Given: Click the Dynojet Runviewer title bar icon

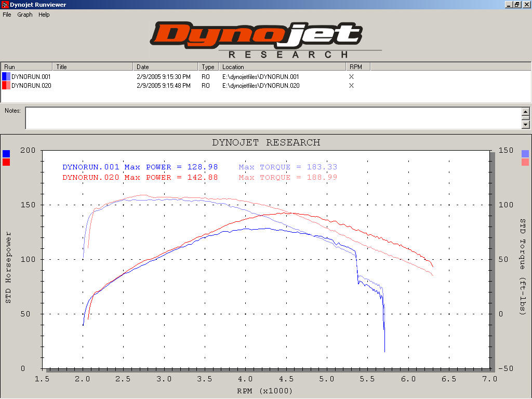Looking at the screenshot, I should tap(4, 4).
